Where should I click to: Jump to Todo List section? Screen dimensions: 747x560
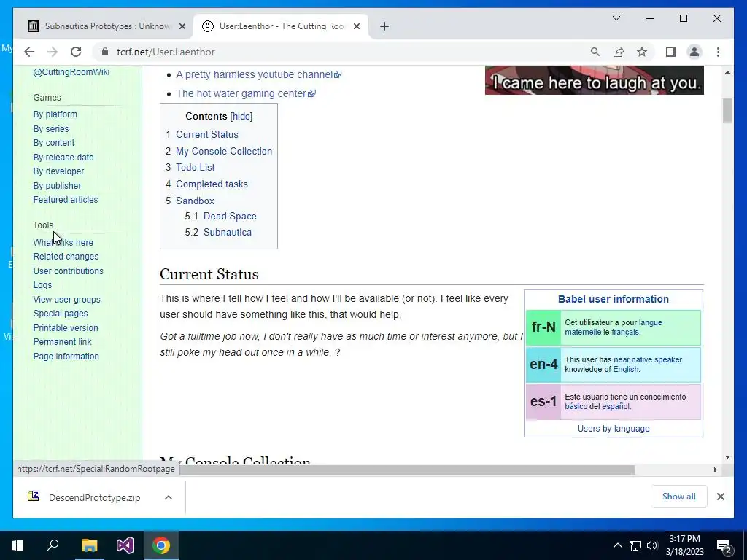click(x=196, y=167)
